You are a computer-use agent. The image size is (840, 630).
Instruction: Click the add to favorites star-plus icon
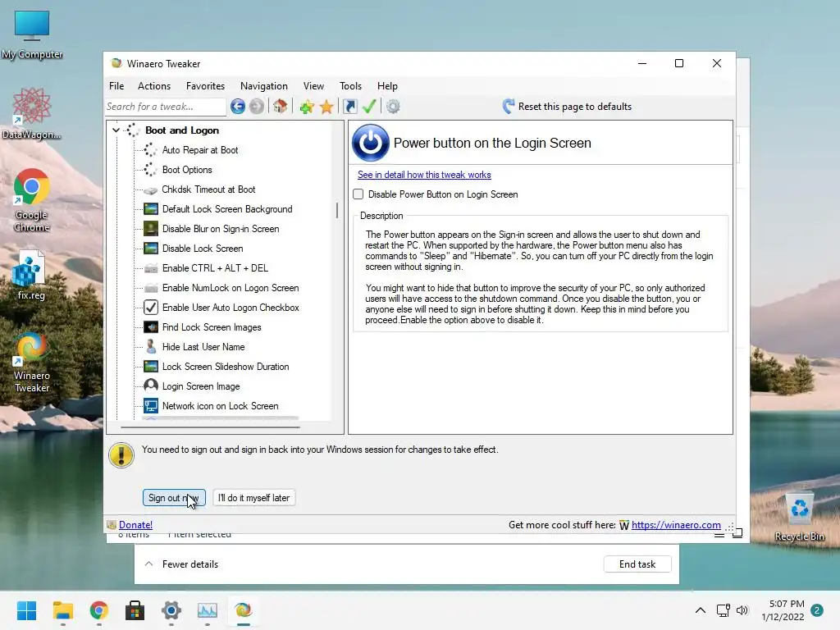[307, 107]
